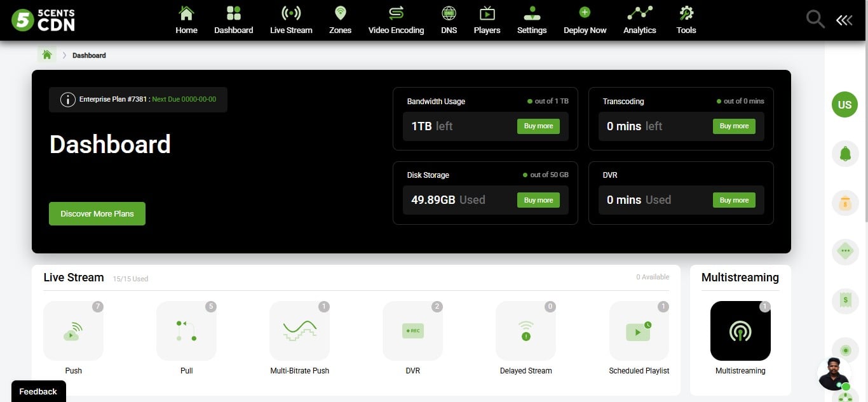Viewport: 868px width, 402px height.
Task: Open the Multi-Bitrate Push tile
Action: click(x=299, y=331)
